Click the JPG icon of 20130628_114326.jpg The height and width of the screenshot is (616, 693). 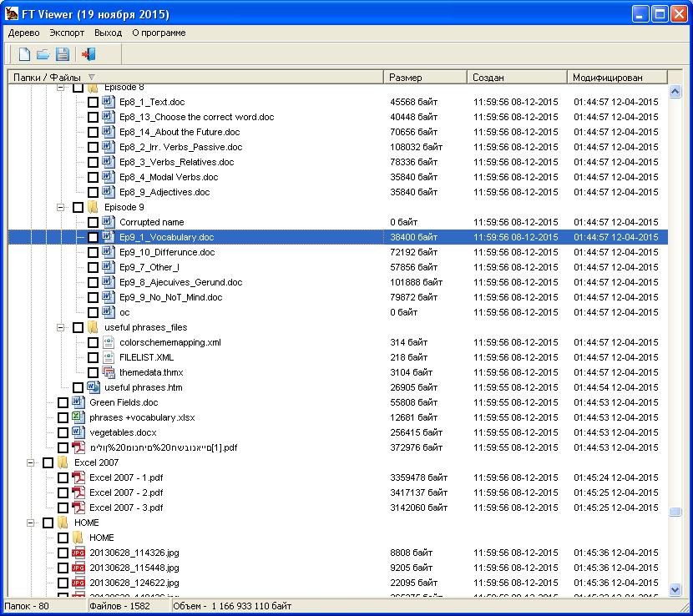click(78, 553)
